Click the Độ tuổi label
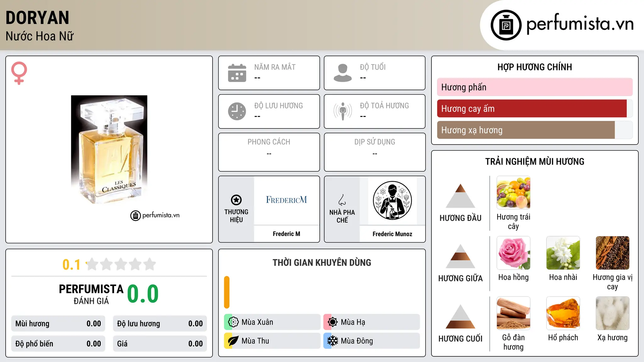The height and width of the screenshot is (362, 644). (x=373, y=67)
